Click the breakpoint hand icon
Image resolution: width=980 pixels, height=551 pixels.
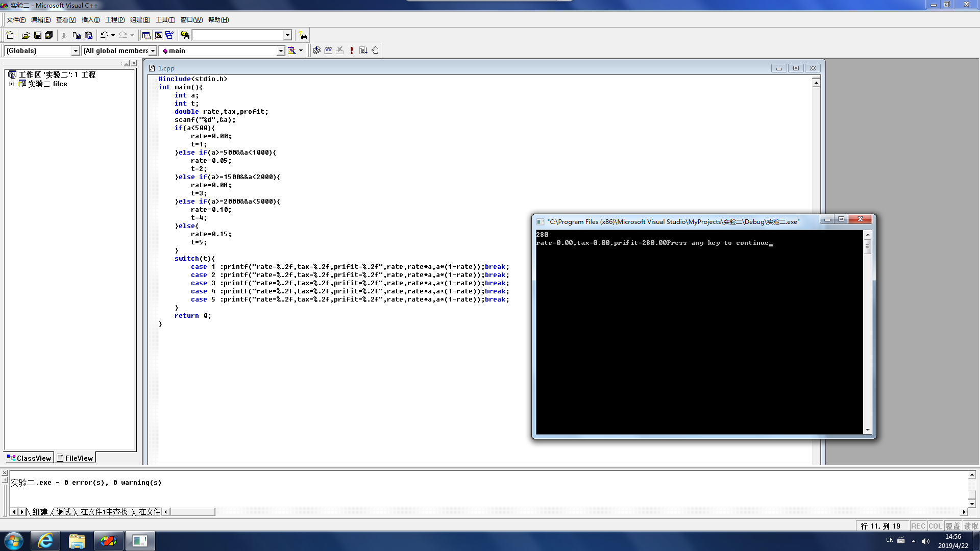point(375,51)
